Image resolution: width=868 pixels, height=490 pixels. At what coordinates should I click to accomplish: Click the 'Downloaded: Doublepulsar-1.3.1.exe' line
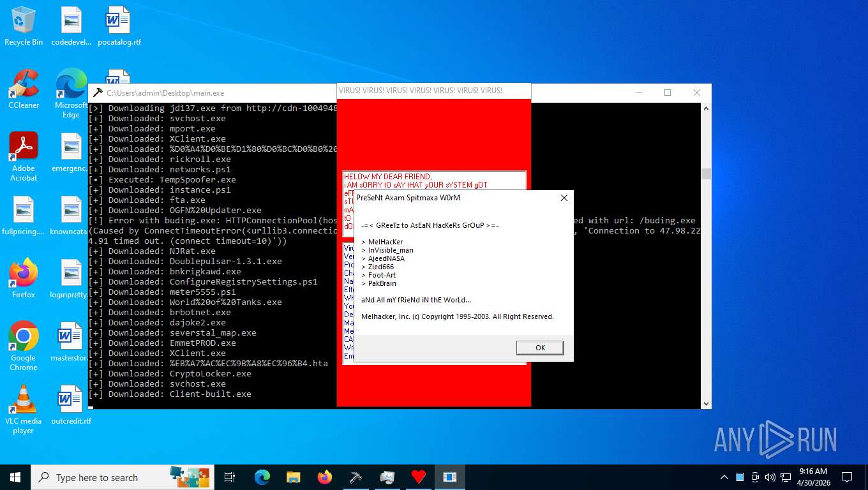click(x=186, y=261)
